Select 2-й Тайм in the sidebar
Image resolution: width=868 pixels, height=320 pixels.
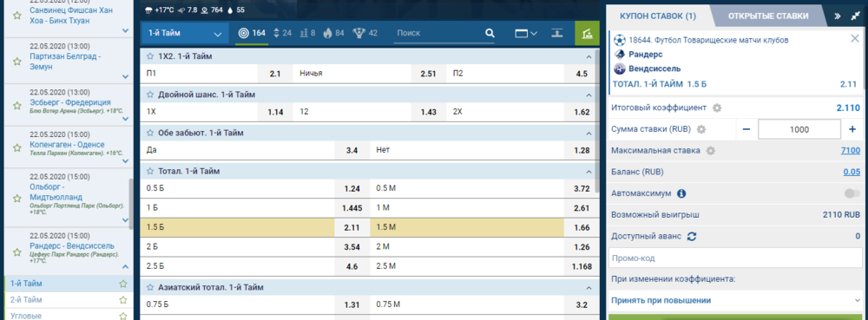26,299
